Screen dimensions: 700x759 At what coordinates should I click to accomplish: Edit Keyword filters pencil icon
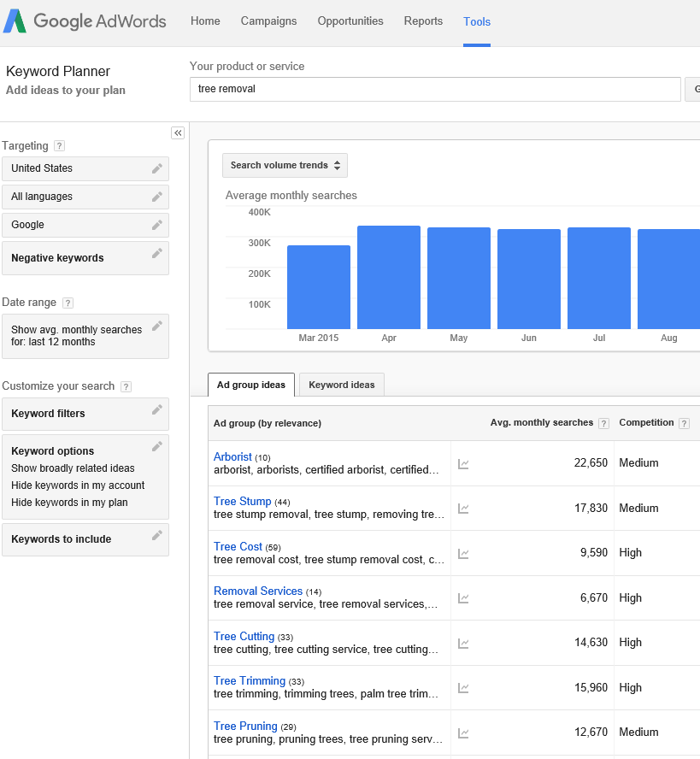point(157,410)
